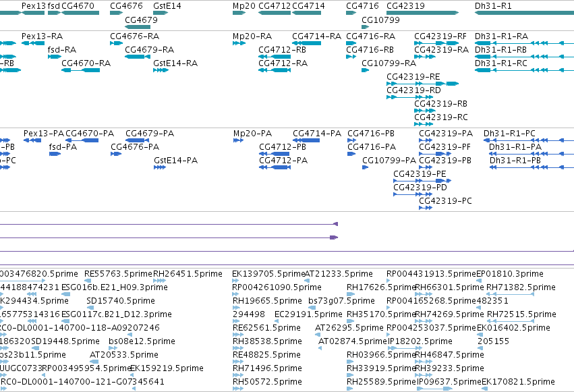574x392 pixels.
Task: Click transcript GstE14-RA
Action: 161,70
